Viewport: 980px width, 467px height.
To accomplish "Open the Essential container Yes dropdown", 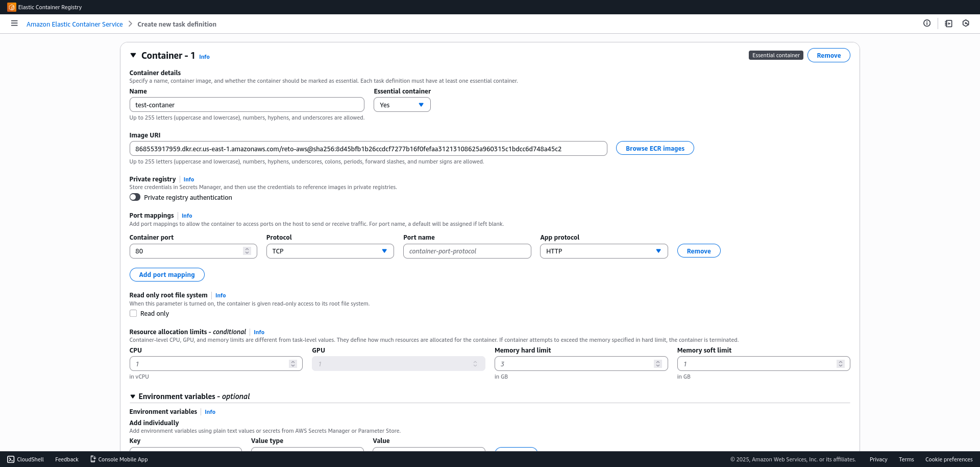I will (401, 104).
